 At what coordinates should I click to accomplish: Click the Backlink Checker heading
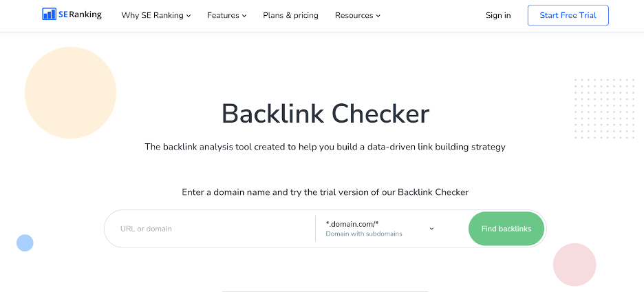325,114
